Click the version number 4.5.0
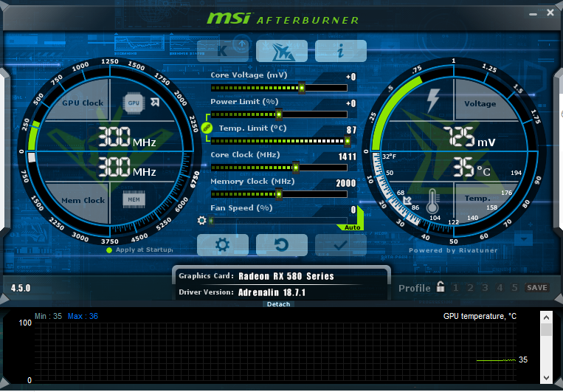 click(21, 288)
